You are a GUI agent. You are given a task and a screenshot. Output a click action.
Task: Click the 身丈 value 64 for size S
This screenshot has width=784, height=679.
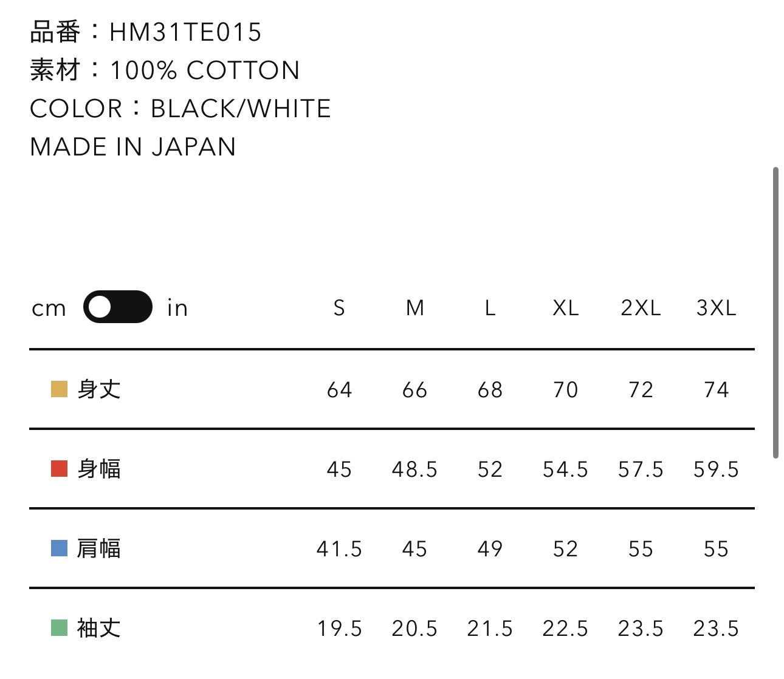coord(339,390)
